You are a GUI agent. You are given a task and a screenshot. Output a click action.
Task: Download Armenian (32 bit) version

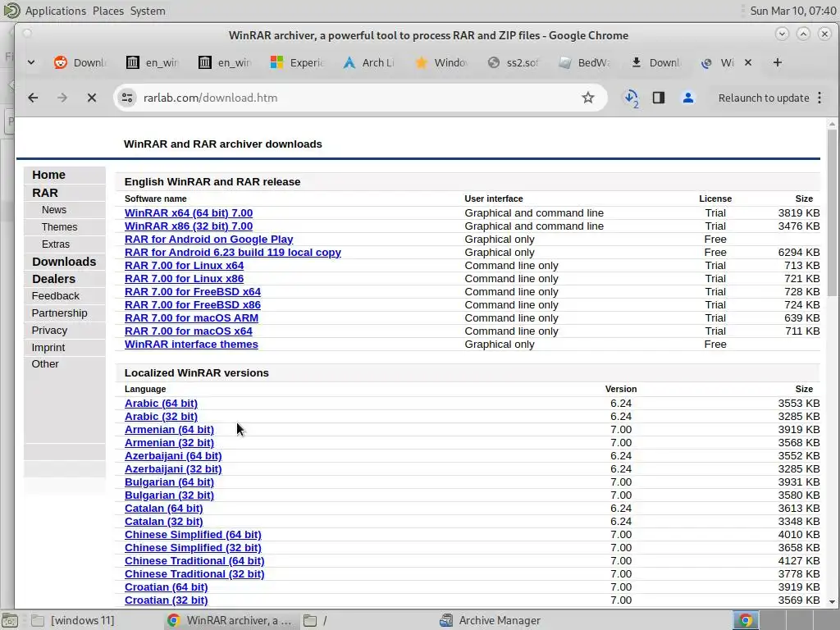tap(169, 442)
